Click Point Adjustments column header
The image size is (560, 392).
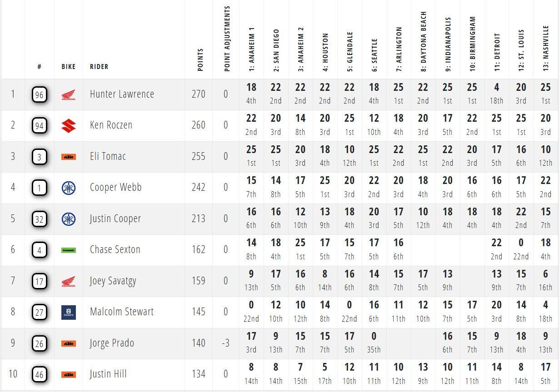[x=227, y=39]
